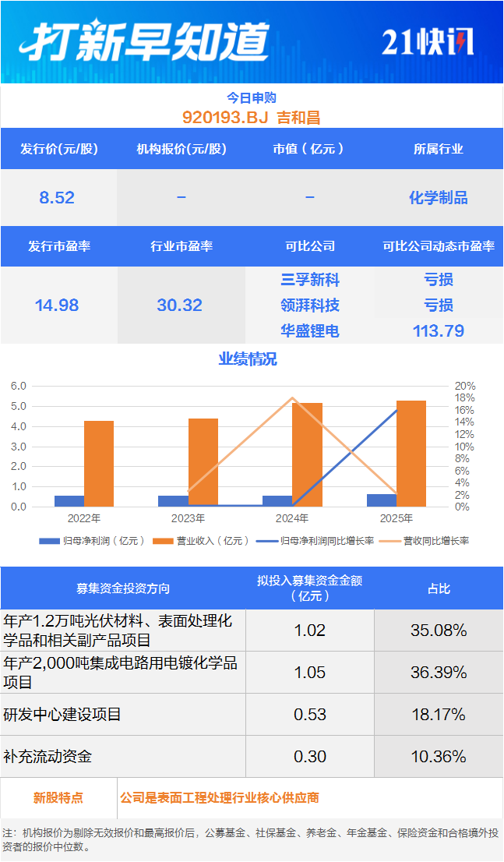This screenshot has height=862, width=504.
Task: Click the 业绩情况 chart title
Action: [x=248, y=359]
